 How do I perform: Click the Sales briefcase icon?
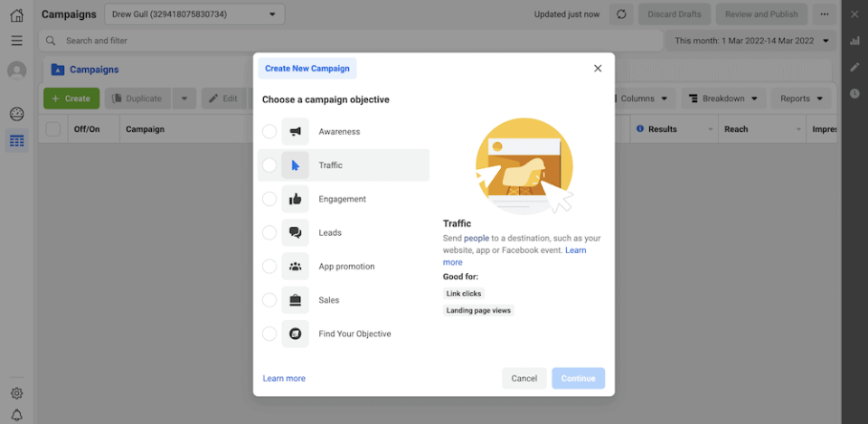295,300
